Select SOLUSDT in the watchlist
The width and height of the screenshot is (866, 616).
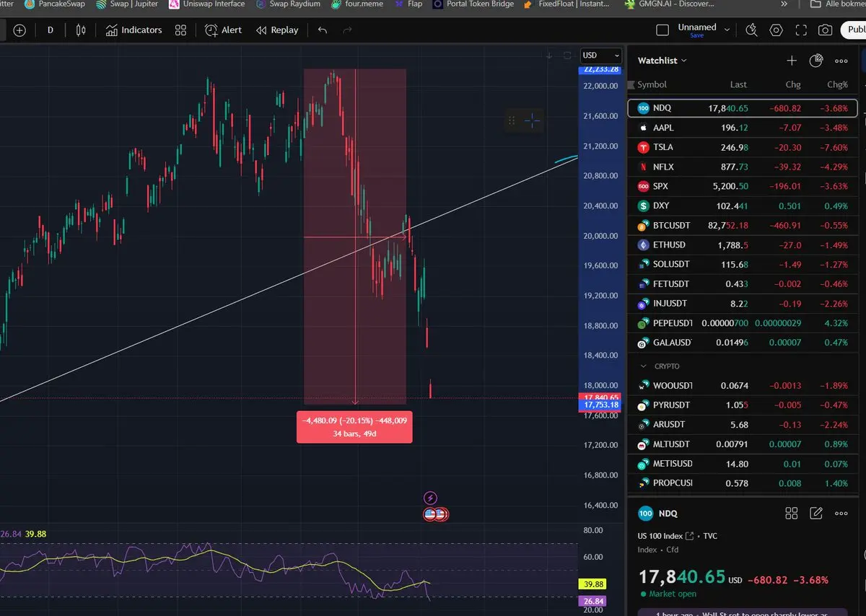point(743,265)
